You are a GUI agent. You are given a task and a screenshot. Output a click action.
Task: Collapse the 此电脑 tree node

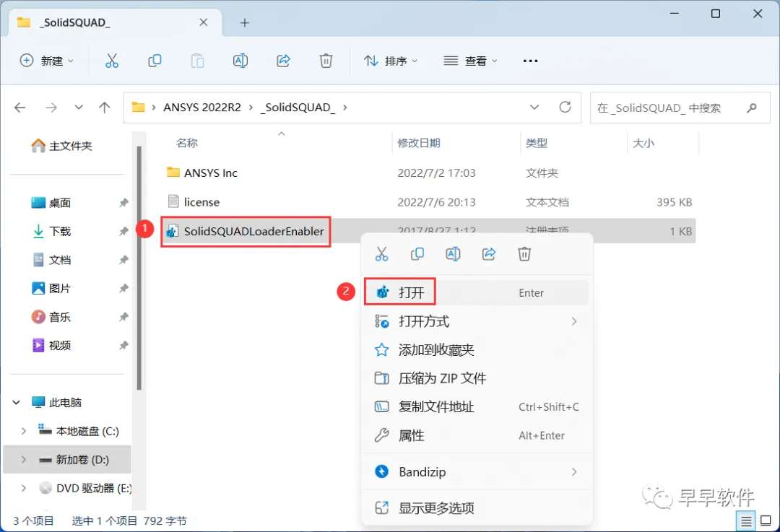pos(17,402)
